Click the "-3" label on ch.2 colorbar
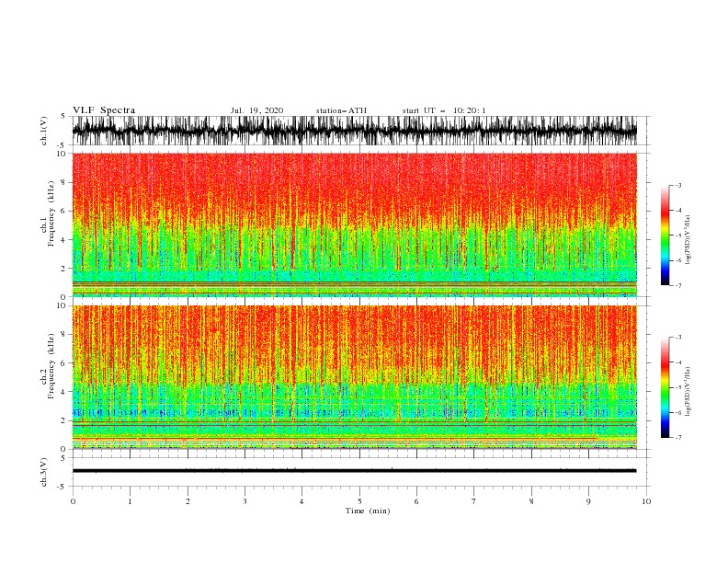 point(678,338)
